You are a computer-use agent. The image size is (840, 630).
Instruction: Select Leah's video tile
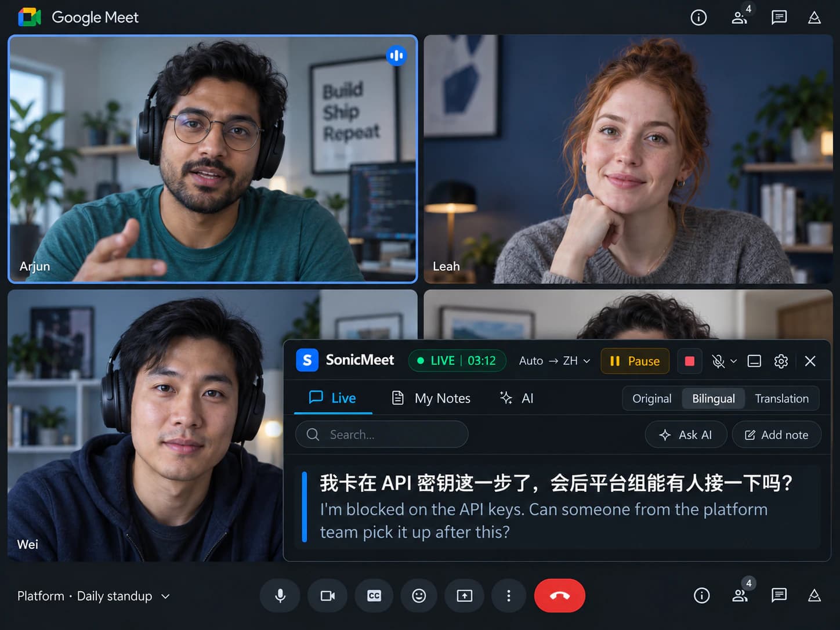click(628, 159)
